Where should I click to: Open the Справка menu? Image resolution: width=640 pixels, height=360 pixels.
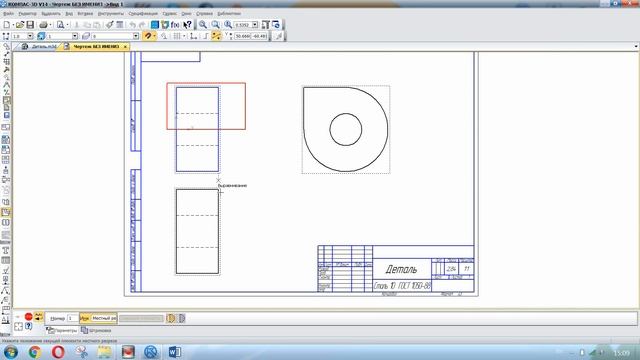pos(204,13)
